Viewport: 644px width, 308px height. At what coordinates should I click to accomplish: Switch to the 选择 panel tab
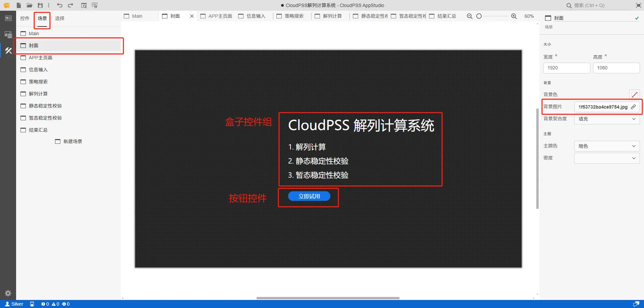60,18
